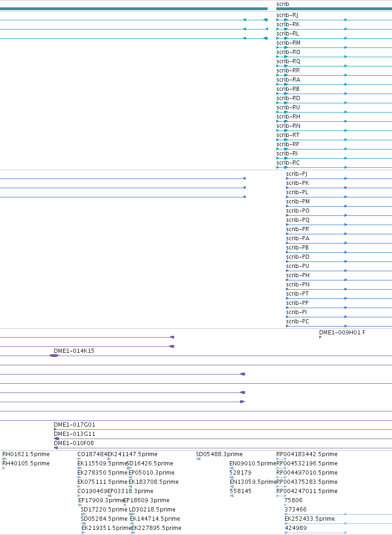
Task: Open the 373466 feature
Action: [296, 510]
